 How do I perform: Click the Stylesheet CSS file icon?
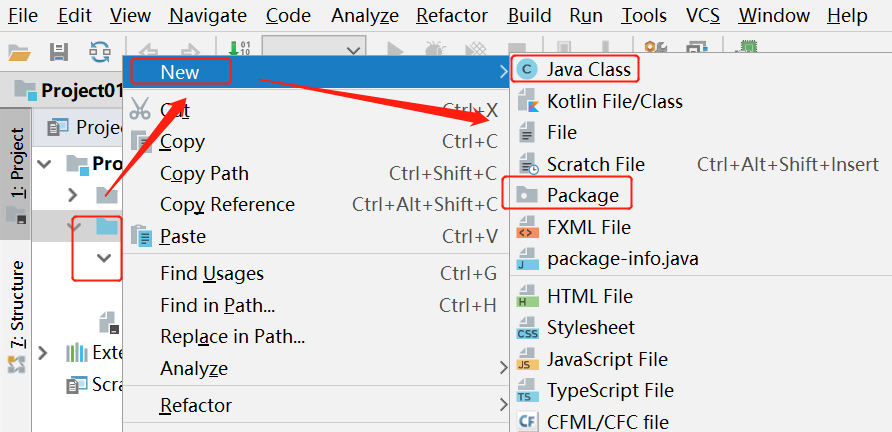(x=527, y=328)
